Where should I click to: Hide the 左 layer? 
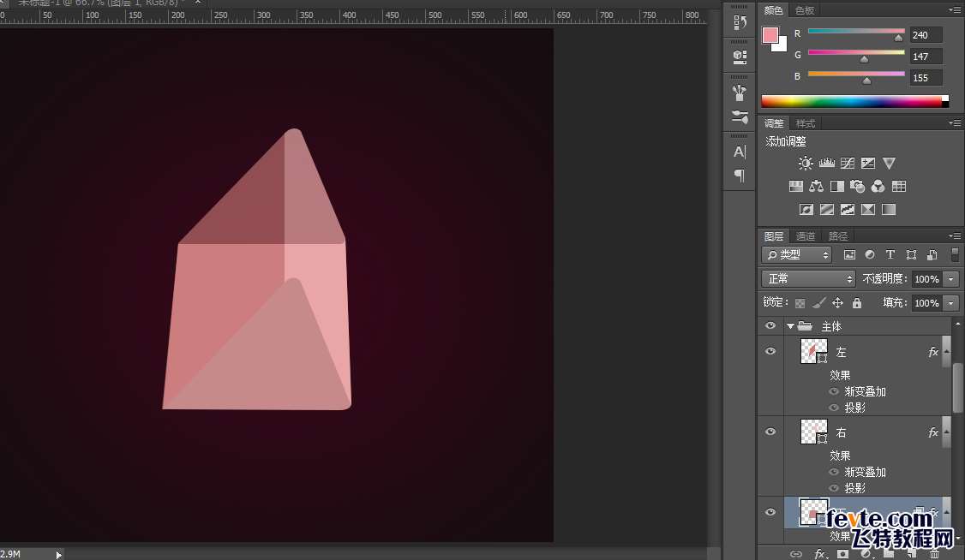pyautogui.click(x=770, y=351)
